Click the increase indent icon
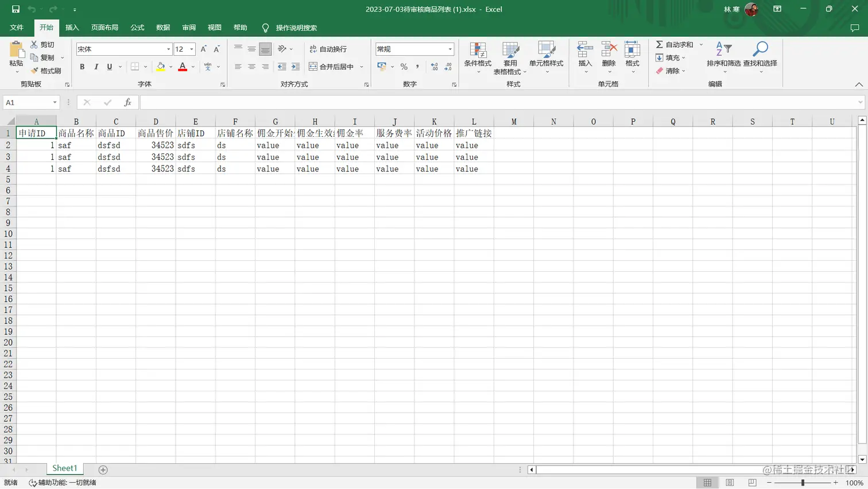 pyautogui.click(x=295, y=67)
